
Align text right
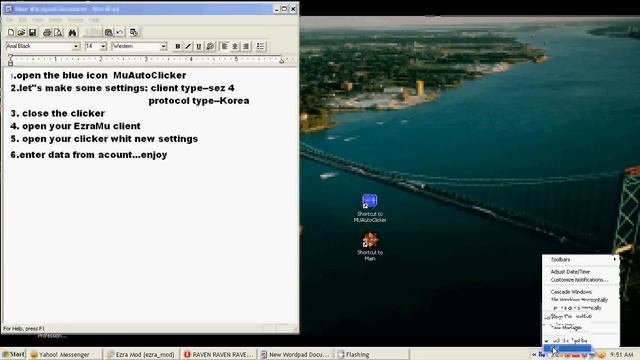coord(246,47)
